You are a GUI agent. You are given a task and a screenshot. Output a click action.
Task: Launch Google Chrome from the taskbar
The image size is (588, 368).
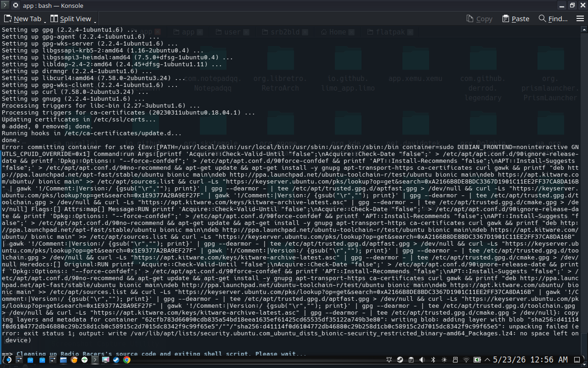[127, 360]
